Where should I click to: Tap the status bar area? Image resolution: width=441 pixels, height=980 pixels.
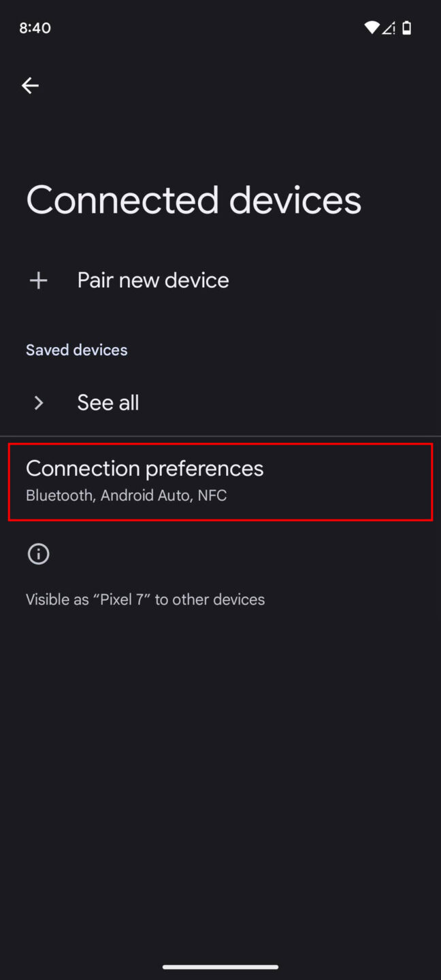coord(220,27)
